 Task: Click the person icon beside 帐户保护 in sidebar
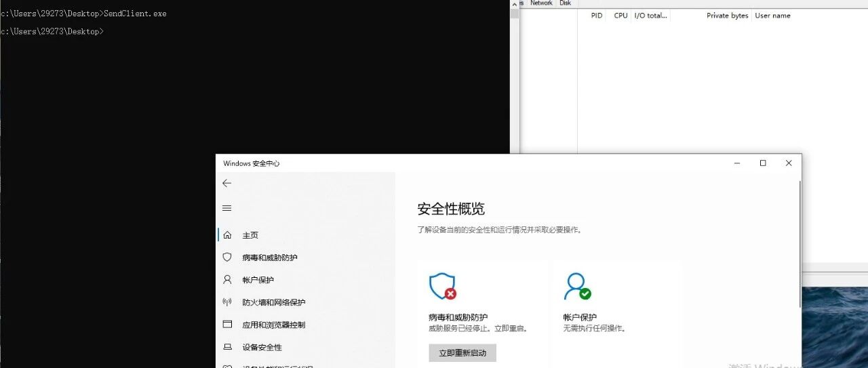[x=227, y=280]
